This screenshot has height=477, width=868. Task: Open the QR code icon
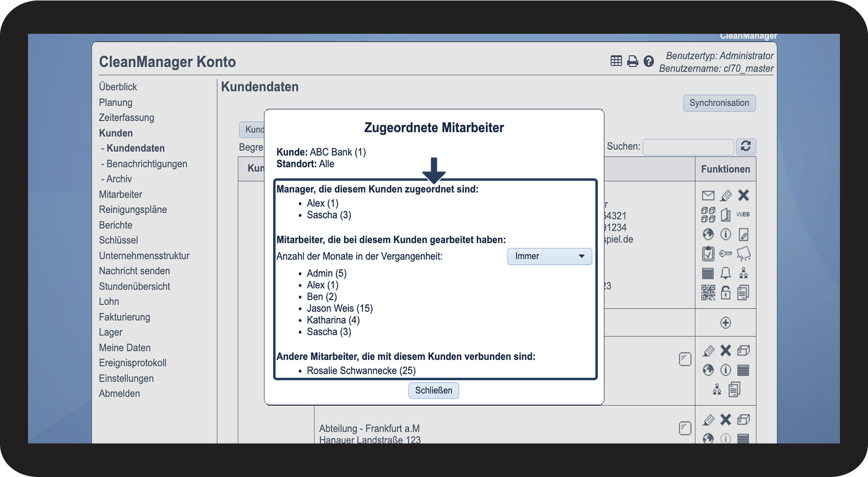[708, 293]
